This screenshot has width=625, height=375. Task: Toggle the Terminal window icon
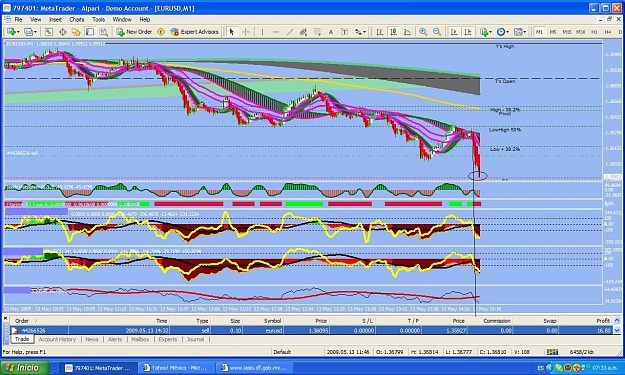(90, 32)
